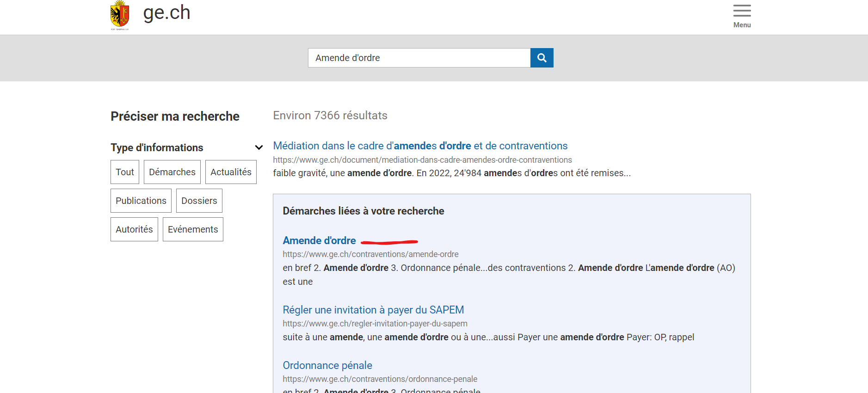Filter results by Dossiers

pos(199,201)
